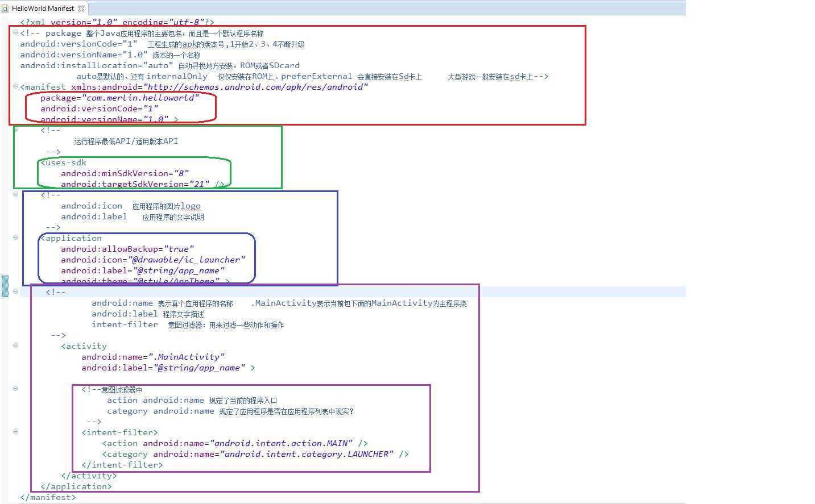
Task: Click the blue range marker in the left ruler
Action: (x=5, y=286)
